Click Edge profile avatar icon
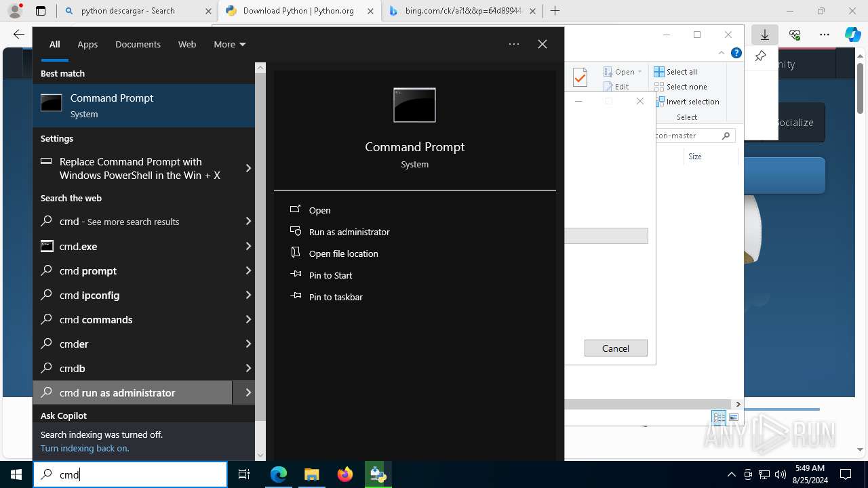 coord(15,11)
